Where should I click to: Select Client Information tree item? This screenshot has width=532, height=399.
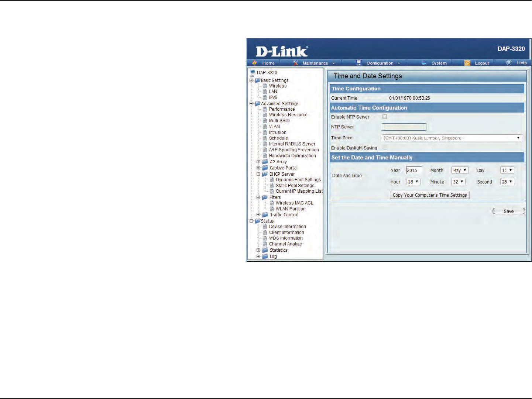(286, 233)
